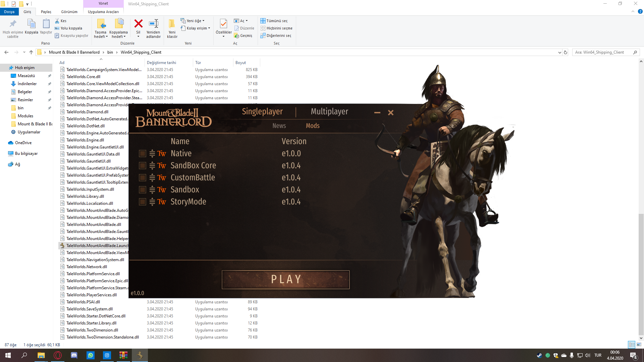Click the Yeni klasör folder icon
This screenshot has width=644, height=362.
tap(172, 23)
